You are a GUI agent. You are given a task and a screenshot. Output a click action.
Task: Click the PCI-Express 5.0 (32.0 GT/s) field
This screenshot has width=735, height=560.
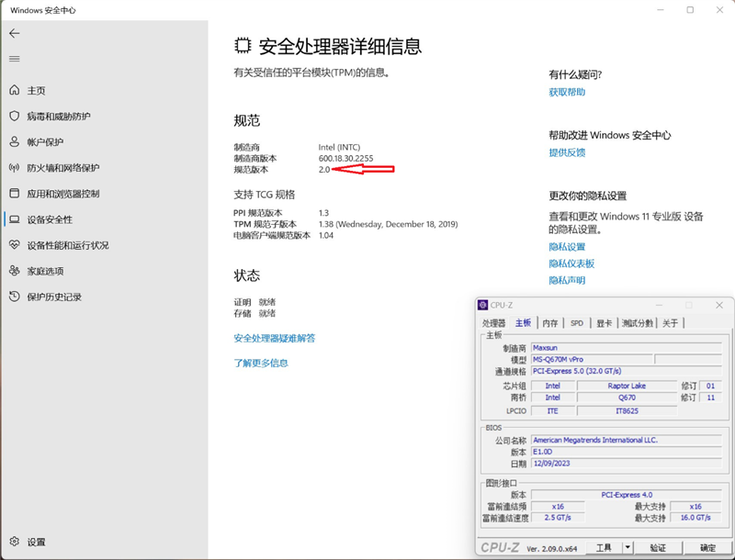[627, 371]
